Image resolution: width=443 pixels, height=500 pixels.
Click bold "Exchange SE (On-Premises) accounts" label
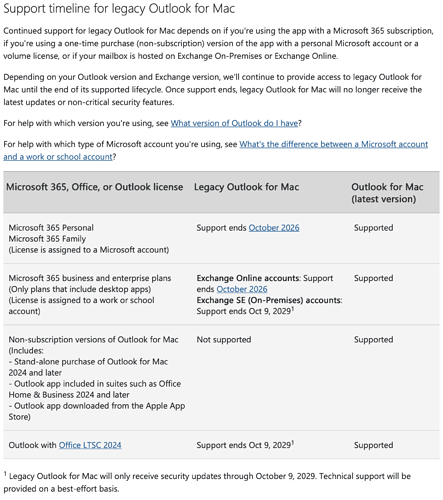[x=269, y=300]
